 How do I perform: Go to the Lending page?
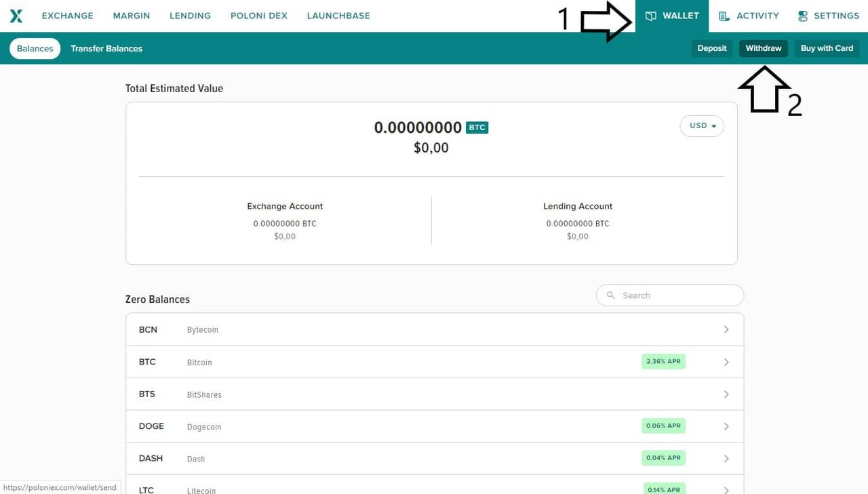click(x=190, y=16)
